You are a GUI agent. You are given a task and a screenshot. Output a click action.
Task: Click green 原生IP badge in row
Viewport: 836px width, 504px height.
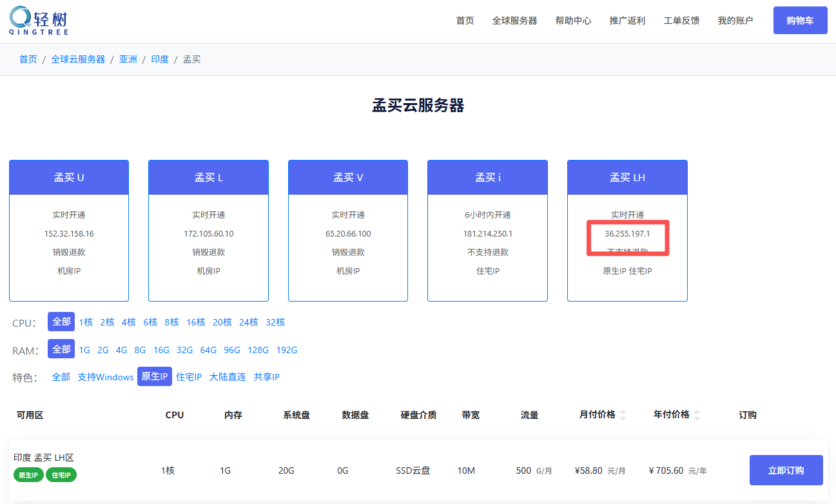[28, 475]
